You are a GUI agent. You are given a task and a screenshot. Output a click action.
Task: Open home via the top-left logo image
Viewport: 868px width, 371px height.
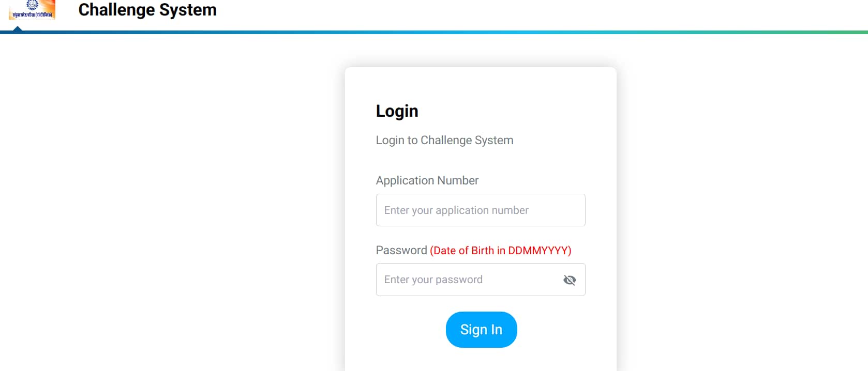tap(32, 10)
